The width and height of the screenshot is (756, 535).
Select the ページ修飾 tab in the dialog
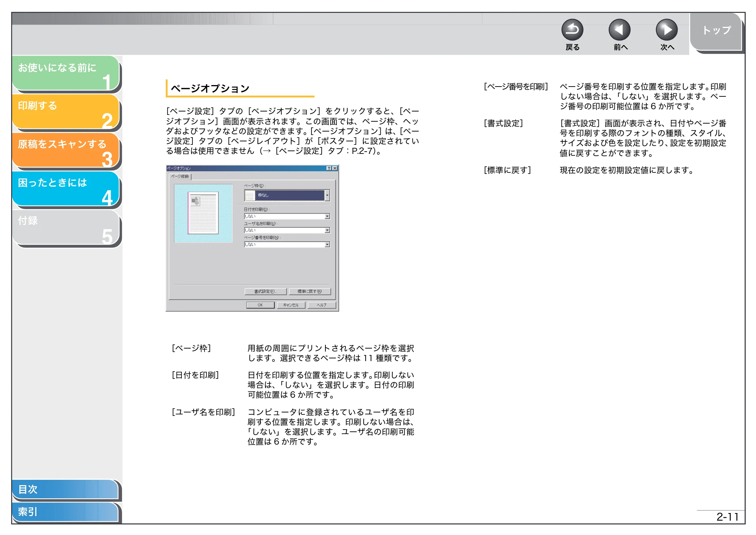[180, 177]
